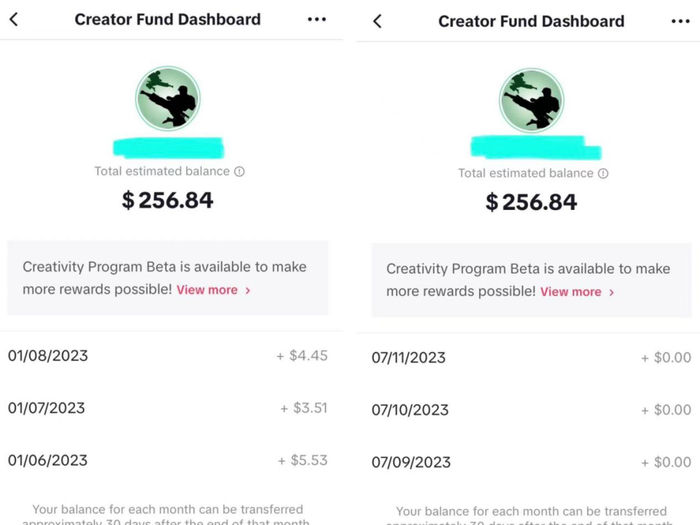Screen dimensions: 700x525
Task: Tap karate avatar on left dashboard
Action: tap(168, 98)
